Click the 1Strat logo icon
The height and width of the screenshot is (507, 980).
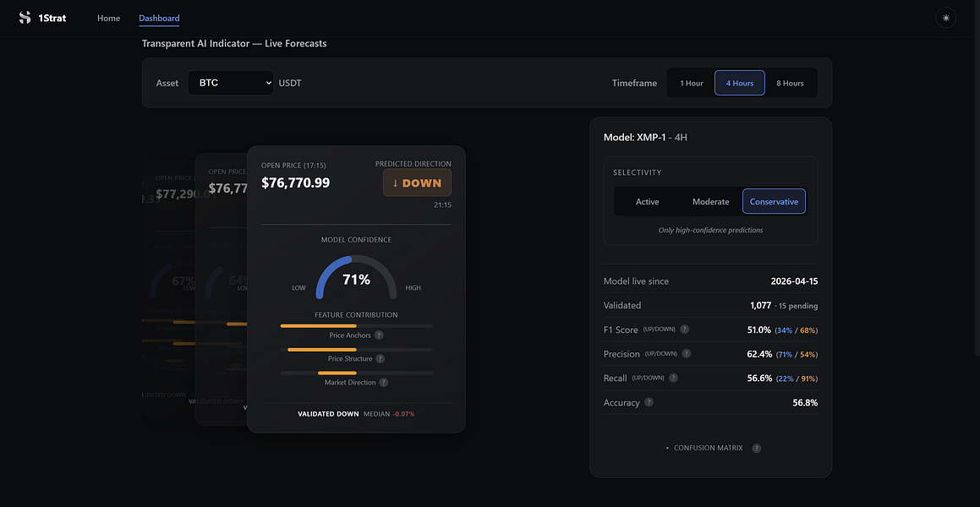pyautogui.click(x=25, y=18)
